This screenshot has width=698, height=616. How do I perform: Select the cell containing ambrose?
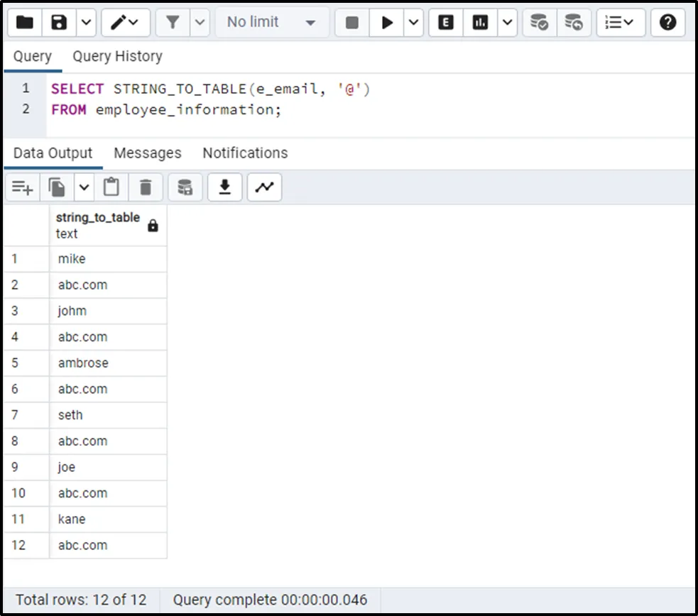[84, 363]
